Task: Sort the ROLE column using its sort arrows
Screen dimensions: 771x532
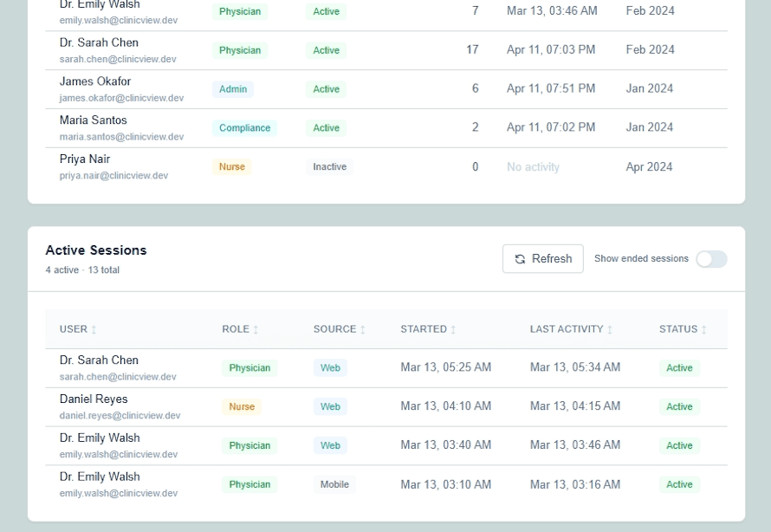Action: tap(256, 329)
